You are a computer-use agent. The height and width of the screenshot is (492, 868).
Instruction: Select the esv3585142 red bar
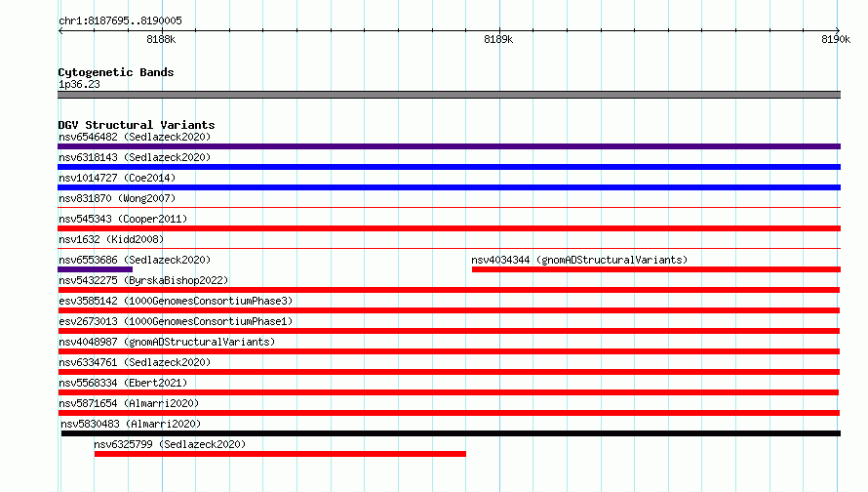449,310
